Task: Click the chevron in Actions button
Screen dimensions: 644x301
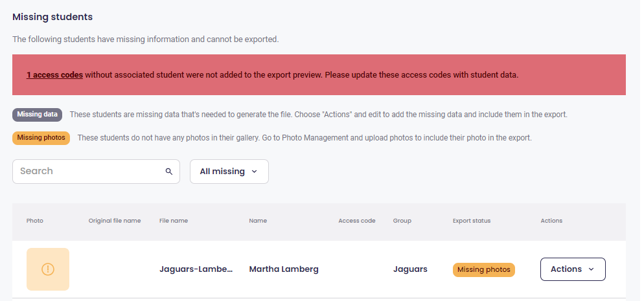Action: click(591, 269)
